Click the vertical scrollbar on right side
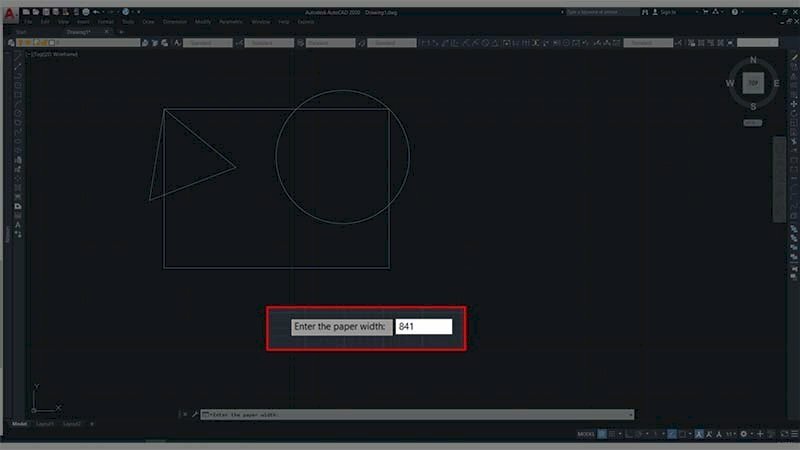Viewport: 800px width, 450px height. (778, 180)
